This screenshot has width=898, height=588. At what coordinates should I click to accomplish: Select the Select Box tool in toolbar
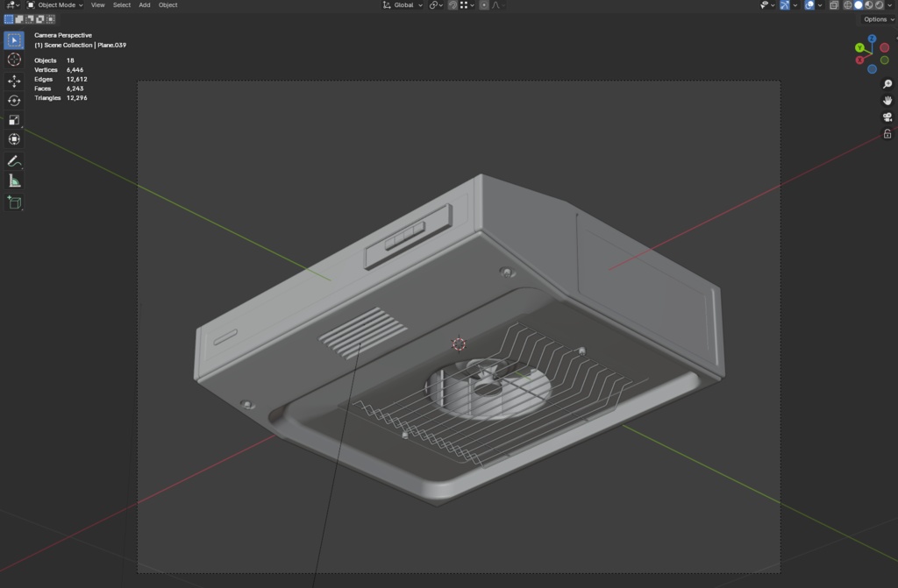tap(14, 40)
